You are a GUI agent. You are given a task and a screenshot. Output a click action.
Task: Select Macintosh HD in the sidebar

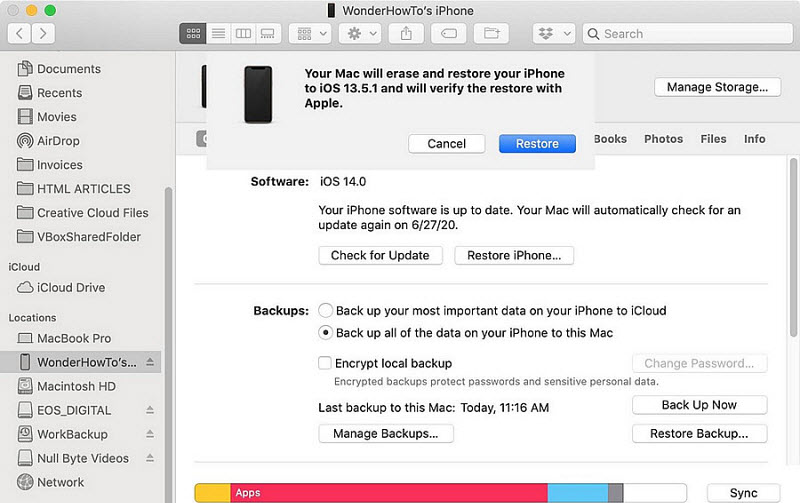(66, 386)
